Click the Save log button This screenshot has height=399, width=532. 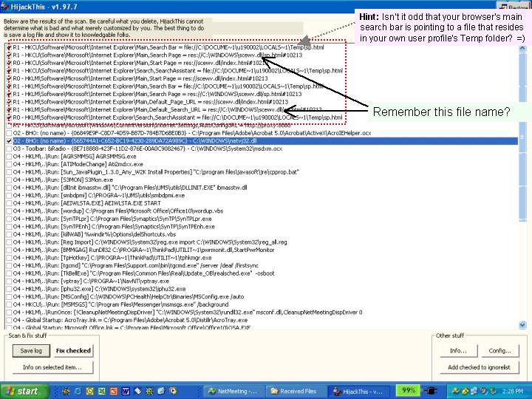31,351
